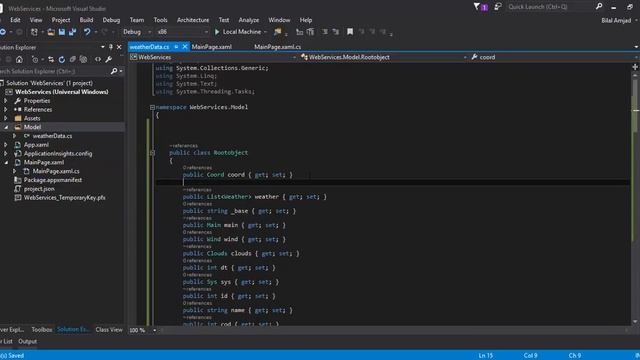Switch to the Class View tab

point(109,330)
